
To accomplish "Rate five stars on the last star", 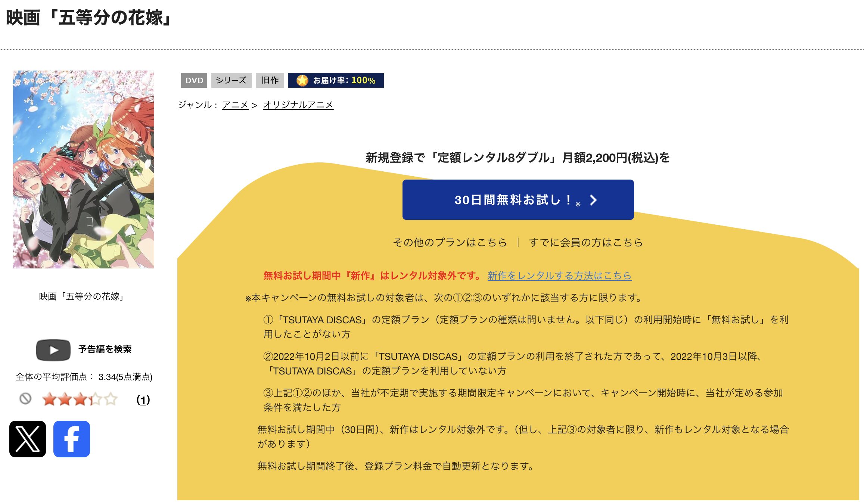I will pyautogui.click(x=111, y=399).
